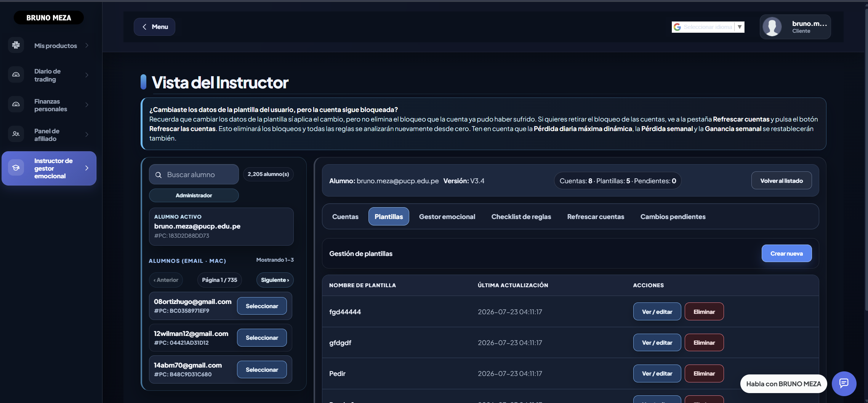Click Habla con BRUNO MEZA chat label
This screenshot has height=403, width=868.
coord(783,384)
